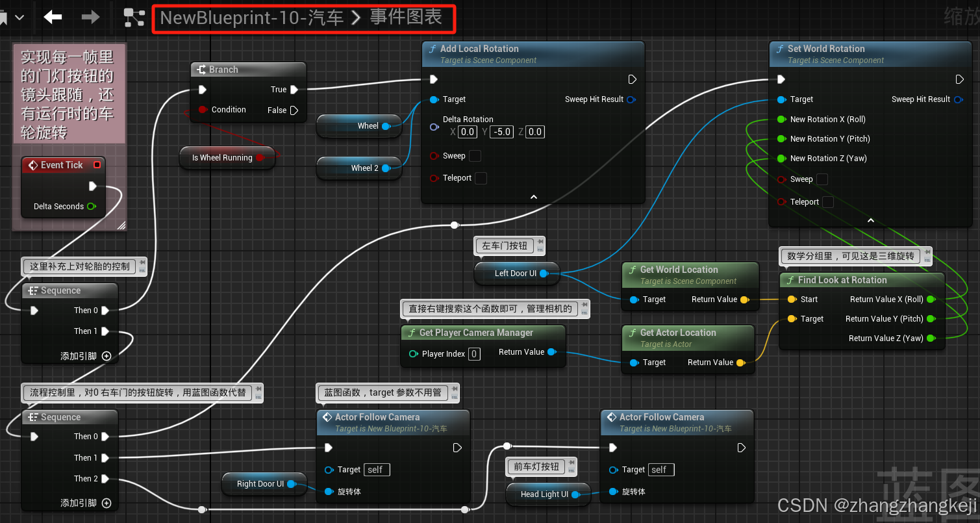Image resolution: width=980 pixels, height=523 pixels.
Task: Enable Sweep on Set World Rotation
Action: tap(822, 179)
